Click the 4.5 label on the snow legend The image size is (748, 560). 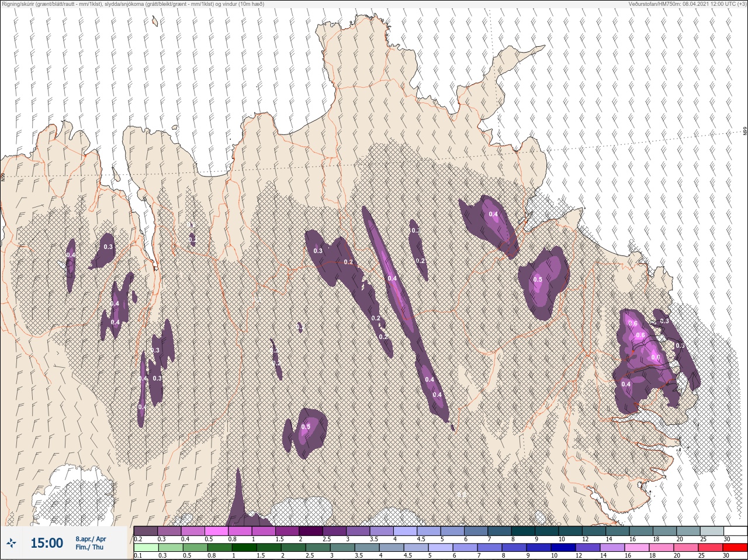click(x=421, y=539)
